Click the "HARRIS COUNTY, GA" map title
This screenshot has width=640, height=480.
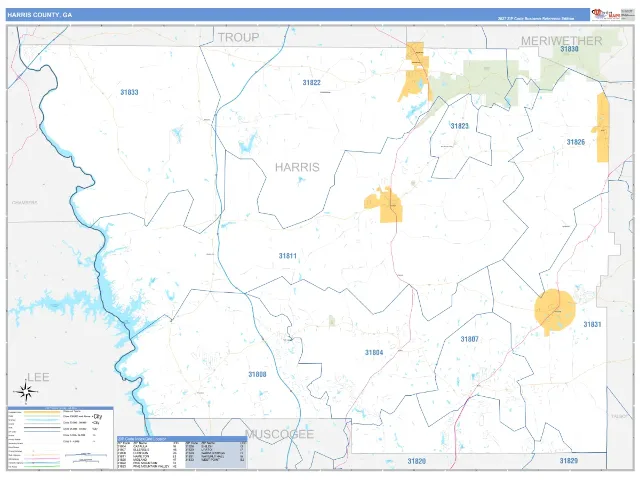point(39,15)
